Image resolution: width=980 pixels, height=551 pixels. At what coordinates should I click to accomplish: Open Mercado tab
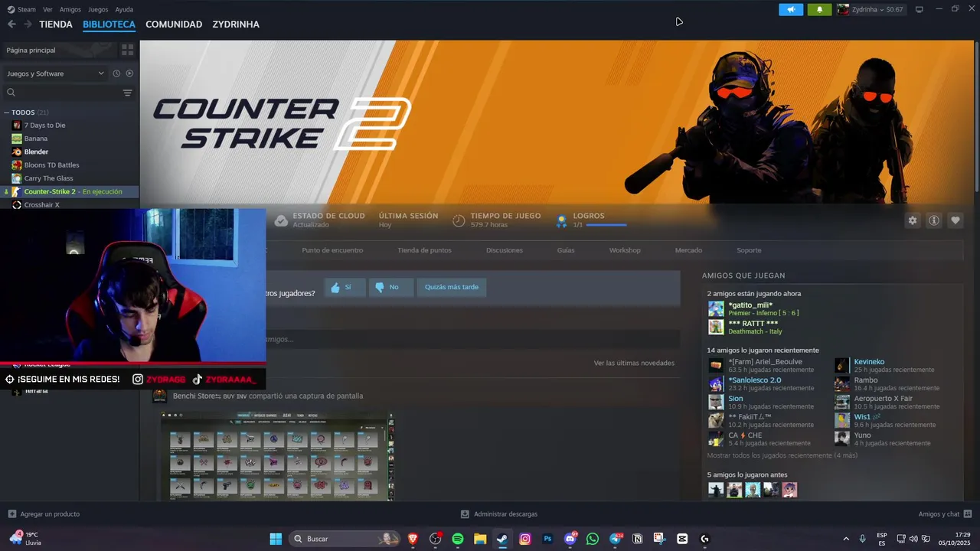688,250
